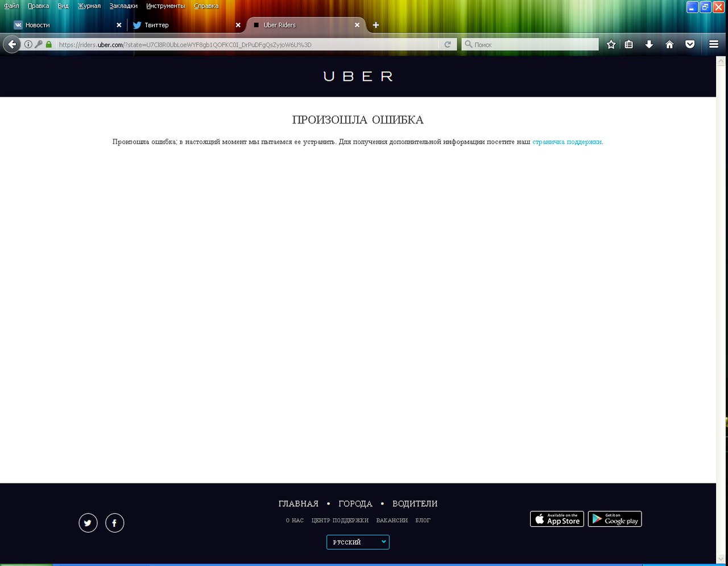
Task: Open ВОДИТЕЛИ footer link
Action: (x=415, y=503)
